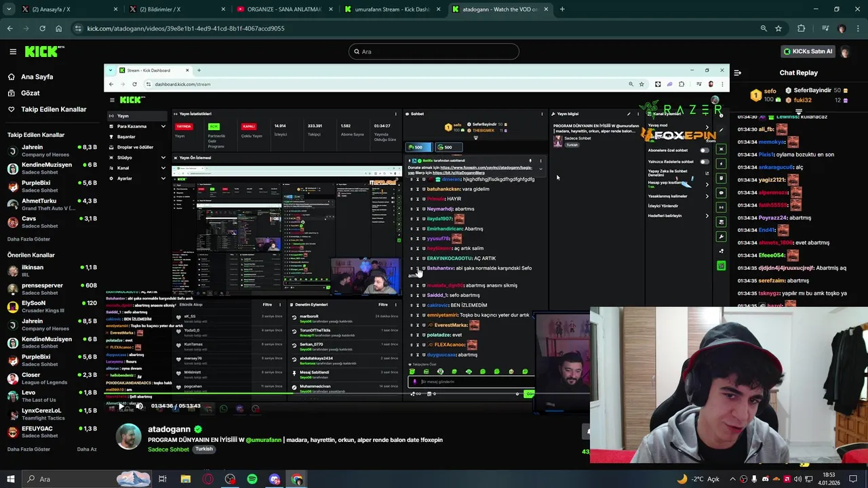The height and width of the screenshot is (488, 868).
Task: Go back in browser history
Action: [x=9, y=28]
